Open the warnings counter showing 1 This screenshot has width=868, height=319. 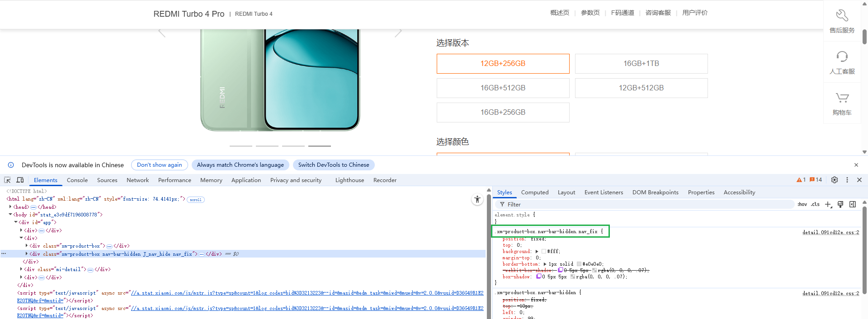pos(801,180)
